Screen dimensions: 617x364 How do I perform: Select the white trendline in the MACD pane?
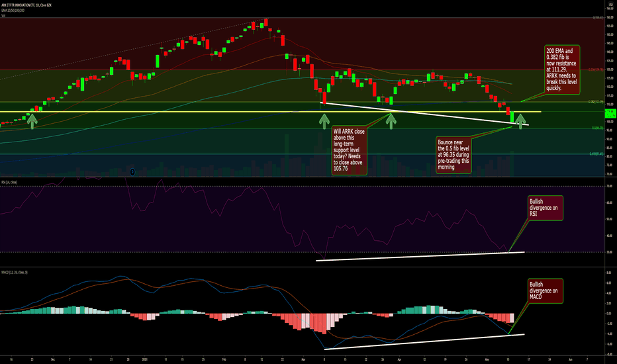[x=424, y=341]
